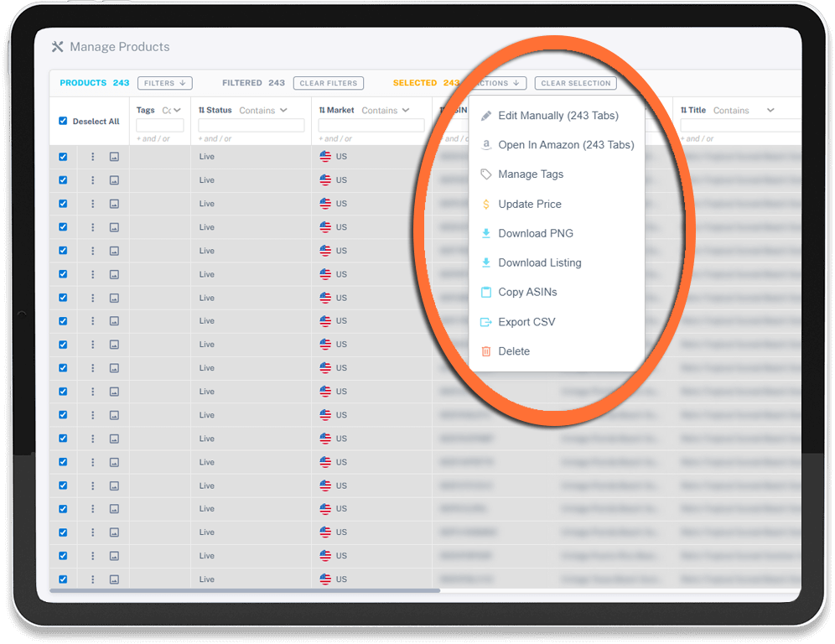Click the red trash Delete icon
The width and height of the screenshot is (835, 644).
click(x=485, y=351)
